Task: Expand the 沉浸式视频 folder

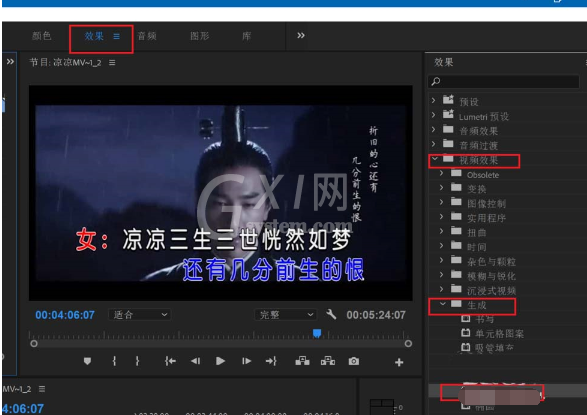Action: point(441,289)
